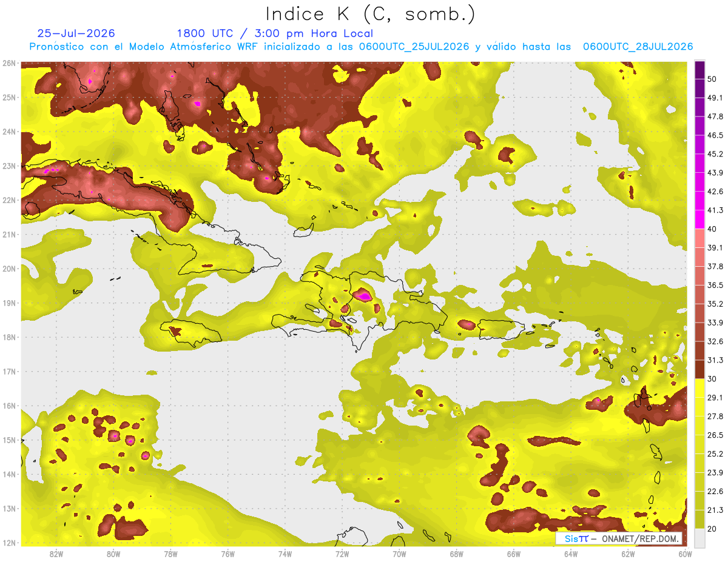Click the color scale value '29.1'
This screenshot has height=562, width=728.
715,397
